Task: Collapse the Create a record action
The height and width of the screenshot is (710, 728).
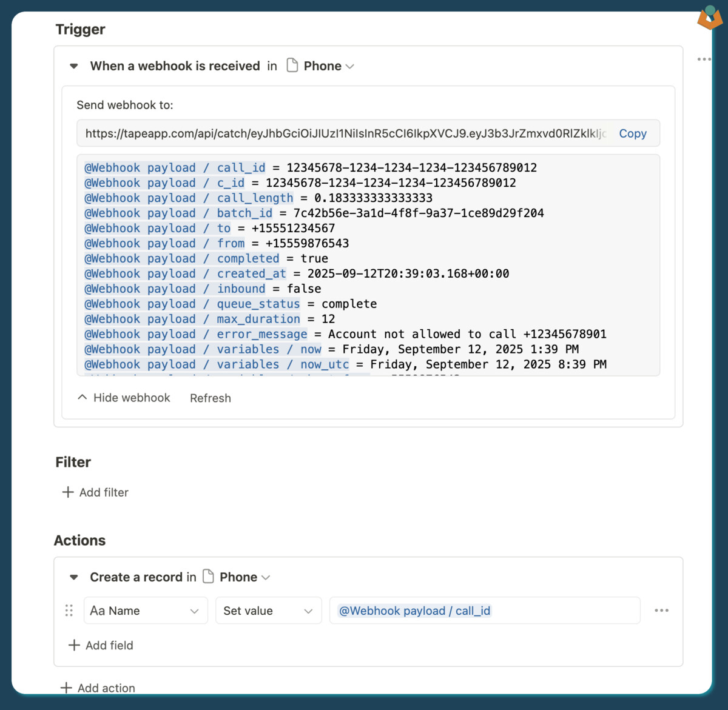Action: (74, 577)
